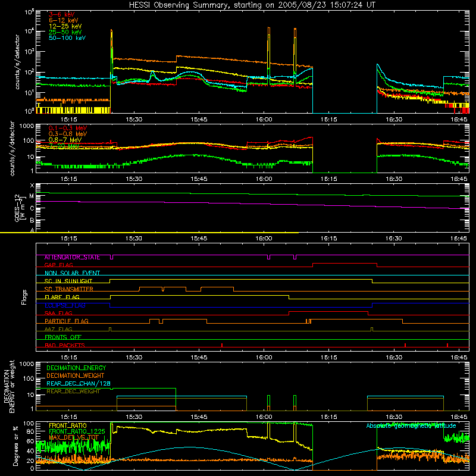This screenshot has width=476, height=476.
Task: Click the 15:45 tick under the decimation panel
Action: (199, 417)
